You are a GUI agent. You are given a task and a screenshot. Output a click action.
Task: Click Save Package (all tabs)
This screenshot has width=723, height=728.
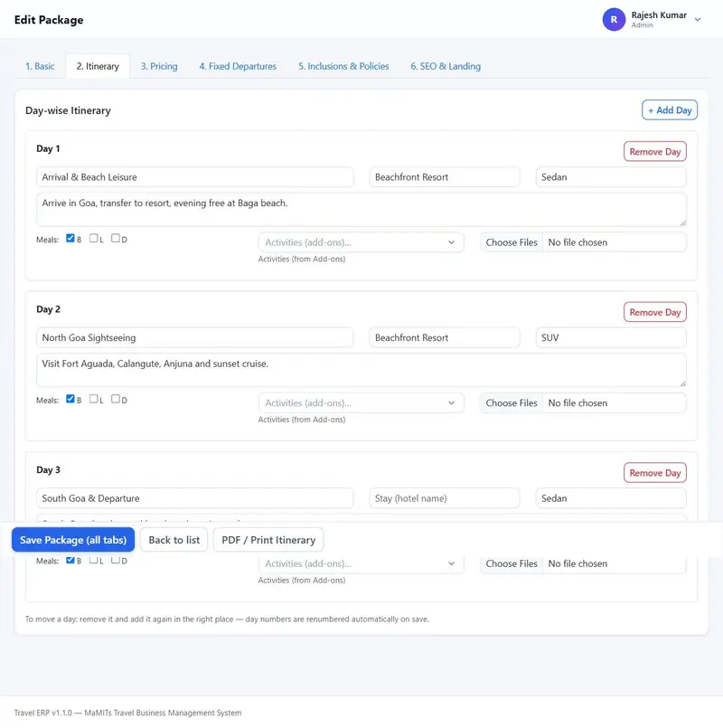[x=73, y=540]
